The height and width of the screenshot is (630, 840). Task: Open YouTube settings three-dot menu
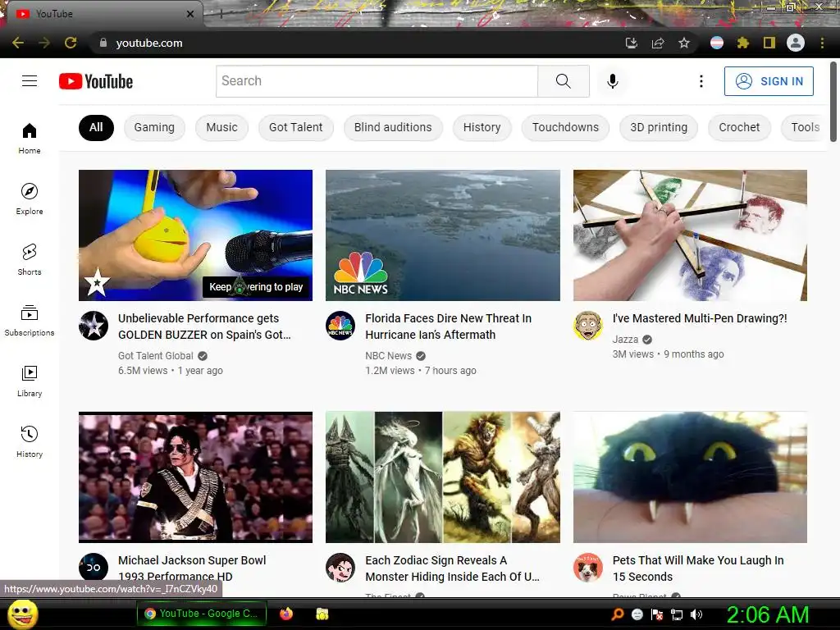click(x=701, y=81)
